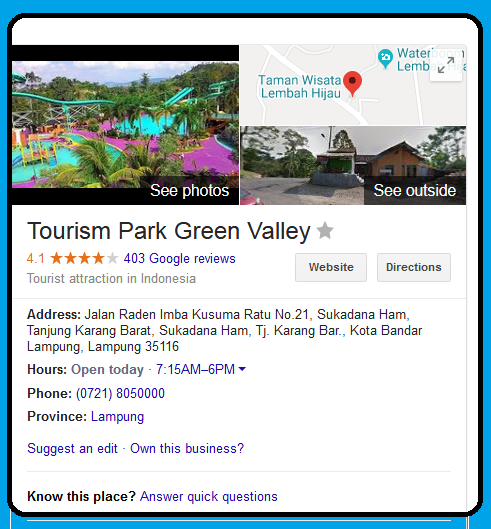This screenshot has height=529, width=491.
Task: Open See outside street view thumbnail
Action: click(x=353, y=166)
